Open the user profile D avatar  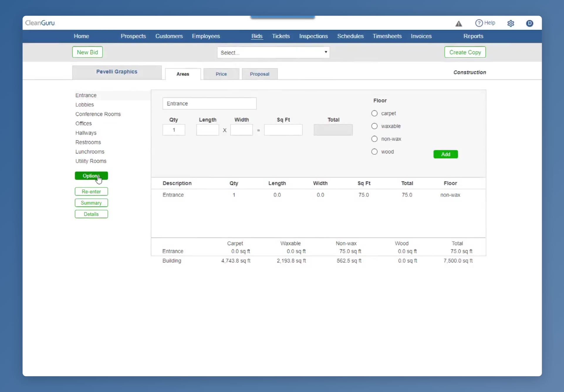529,23
